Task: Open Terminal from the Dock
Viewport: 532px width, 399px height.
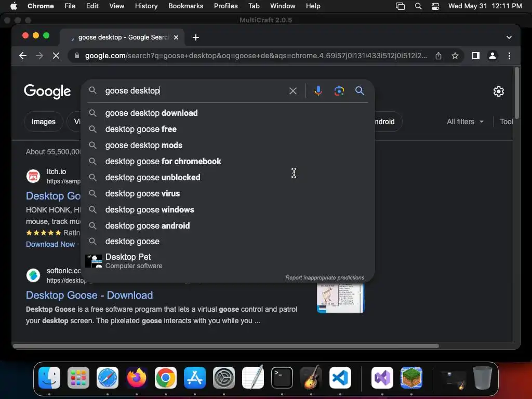Action: coord(282,378)
